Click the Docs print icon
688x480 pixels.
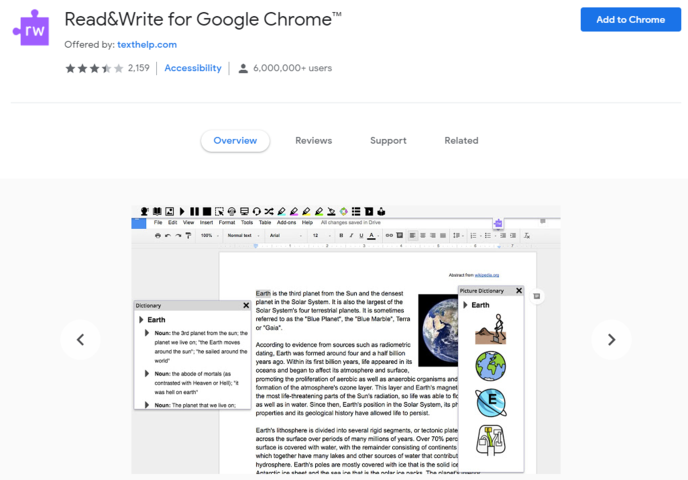pyautogui.click(x=158, y=236)
